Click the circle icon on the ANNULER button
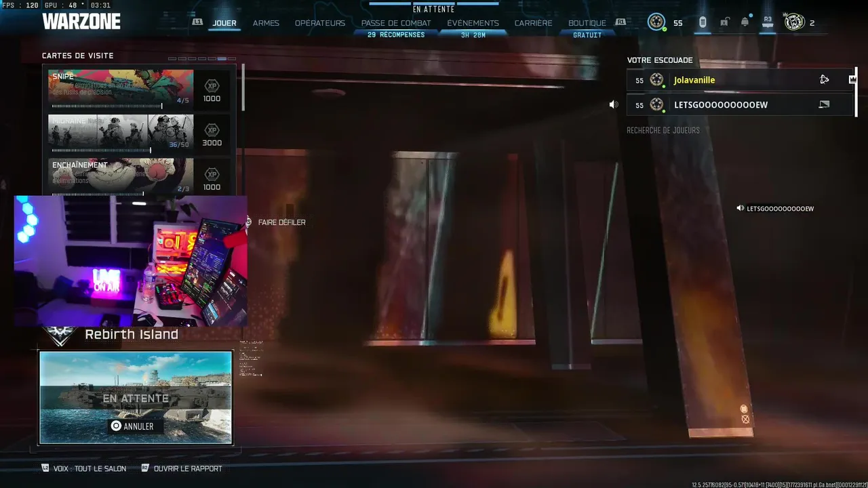The height and width of the screenshot is (488, 868). click(116, 426)
